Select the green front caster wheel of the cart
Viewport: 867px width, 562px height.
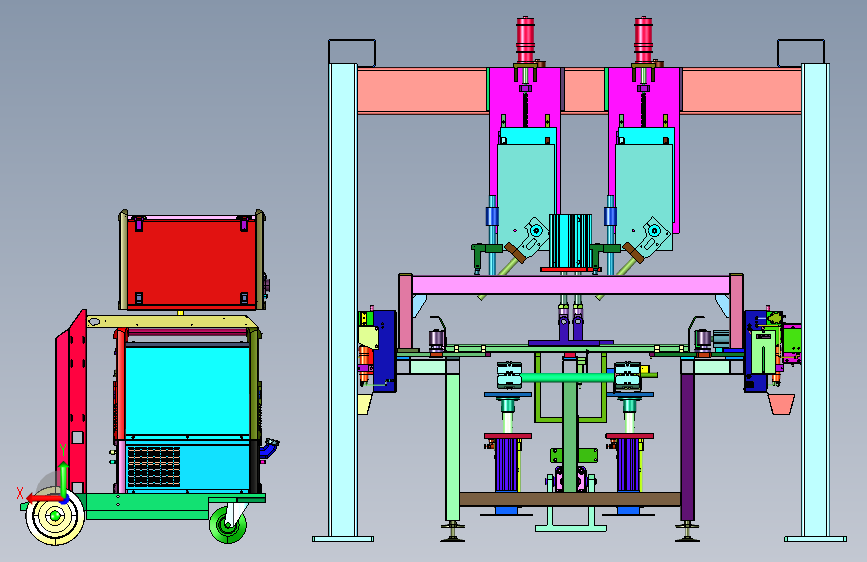coord(227,524)
